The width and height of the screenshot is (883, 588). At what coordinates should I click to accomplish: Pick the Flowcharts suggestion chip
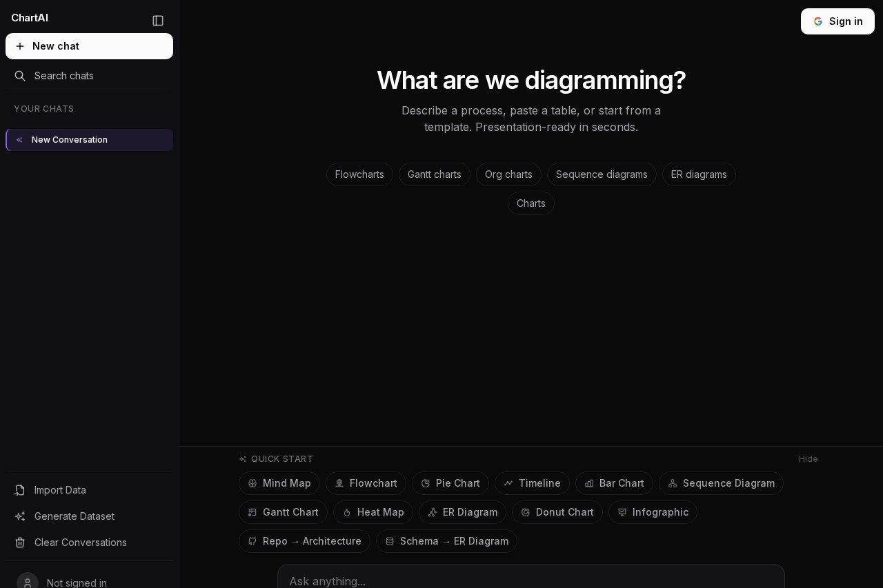coord(359,174)
